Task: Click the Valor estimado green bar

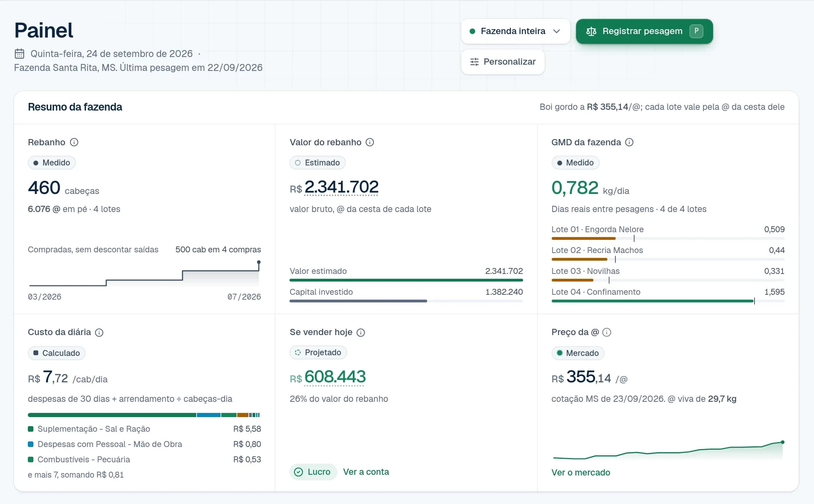Action: point(406,280)
